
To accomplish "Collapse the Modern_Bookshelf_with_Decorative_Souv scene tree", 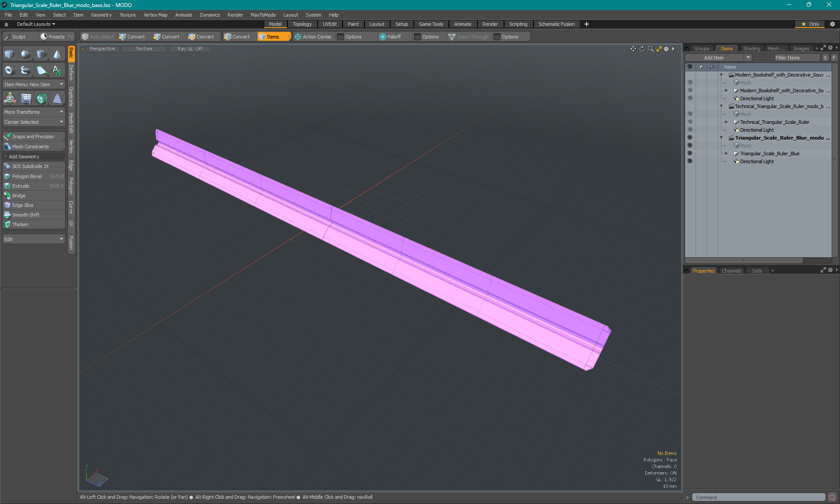I will [721, 75].
